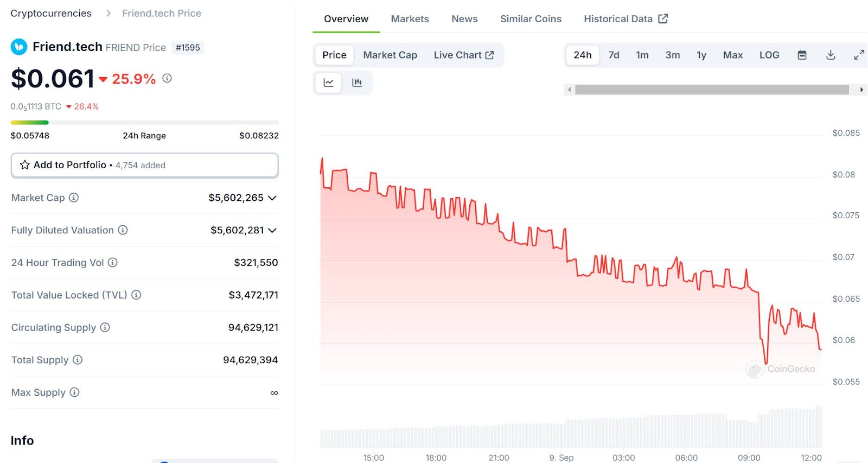Click the chart horizontal scrollbar thumb
Image resolution: width=868 pixels, height=463 pixels.
pyautogui.click(x=712, y=90)
